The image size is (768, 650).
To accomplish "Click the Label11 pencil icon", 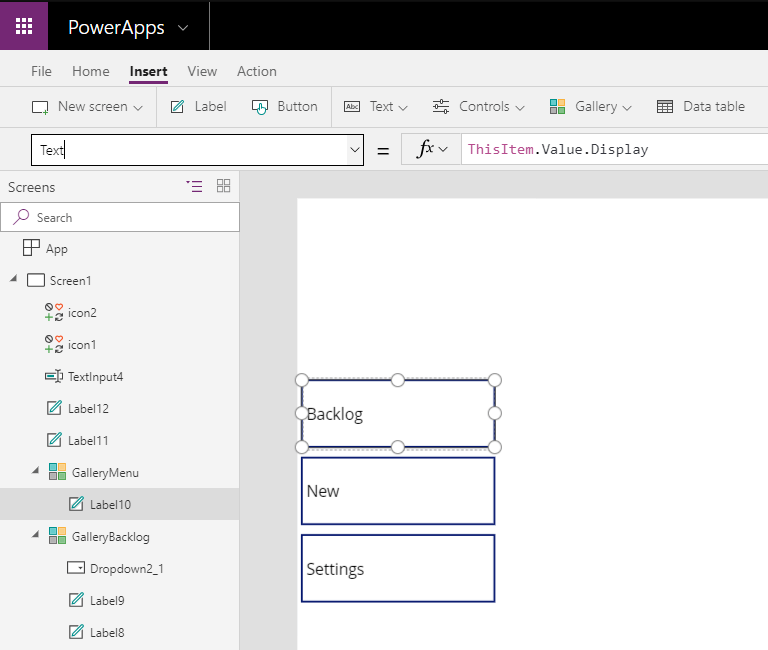I will 54,439.
